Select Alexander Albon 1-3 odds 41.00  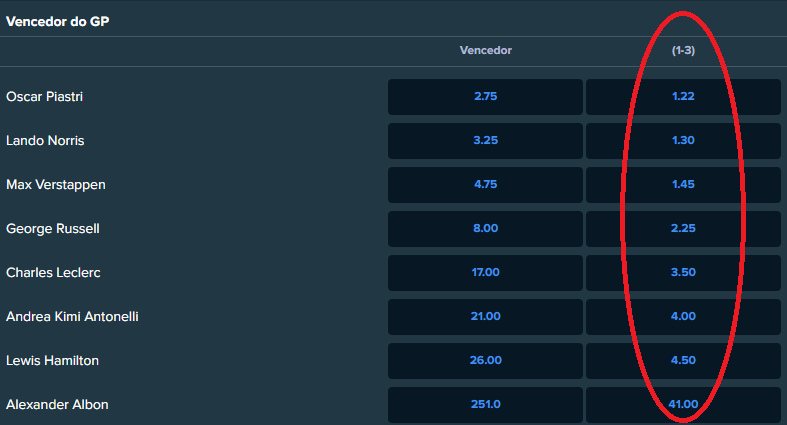coord(683,404)
